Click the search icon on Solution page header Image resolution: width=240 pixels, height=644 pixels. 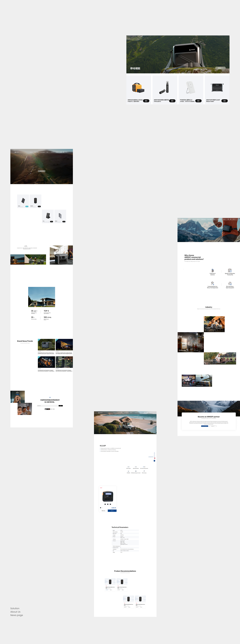coord(231,219)
